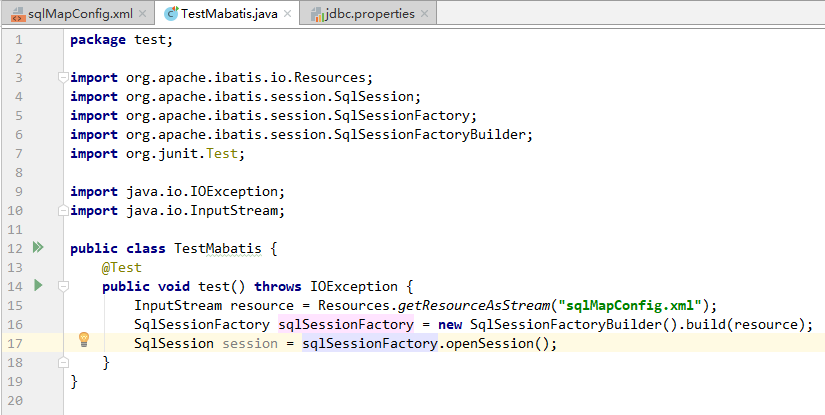Click the properties file icon on jdbc.properties tab

pos(317,14)
